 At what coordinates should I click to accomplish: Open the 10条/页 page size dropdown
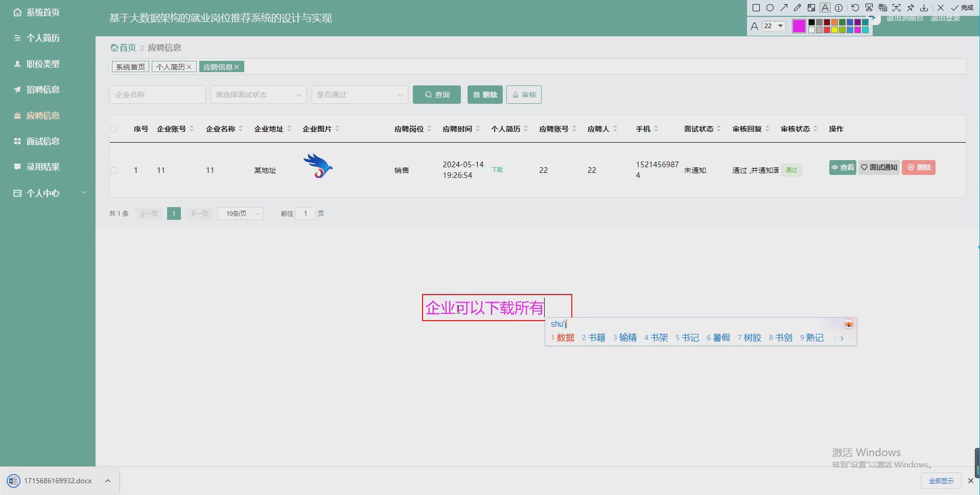click(x=240, y=213)
